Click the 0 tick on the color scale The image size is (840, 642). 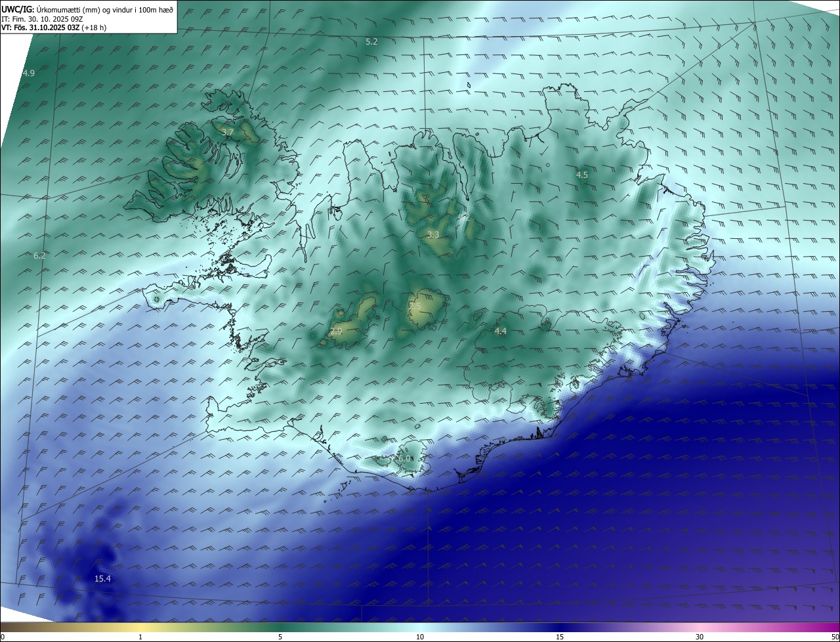(x=3, y=637)
